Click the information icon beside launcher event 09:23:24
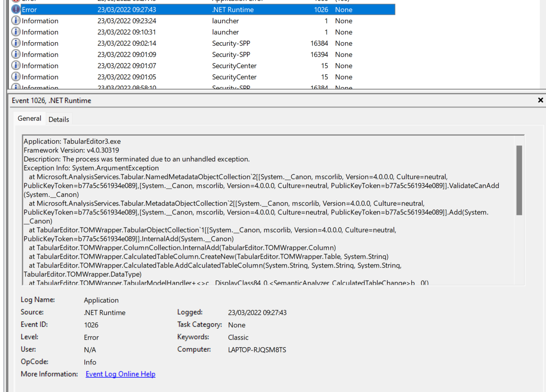 point(16,20)
